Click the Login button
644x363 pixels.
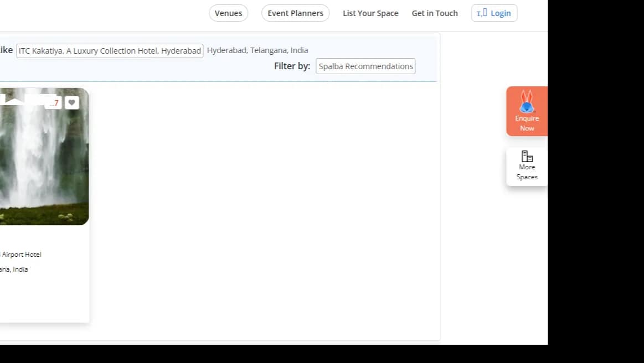[494, 13]
